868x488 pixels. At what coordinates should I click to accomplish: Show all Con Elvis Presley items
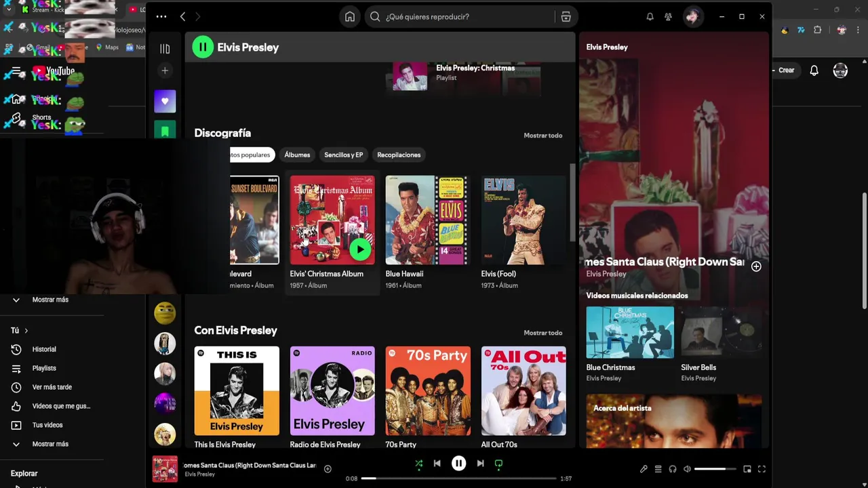(x=542, y=333)
